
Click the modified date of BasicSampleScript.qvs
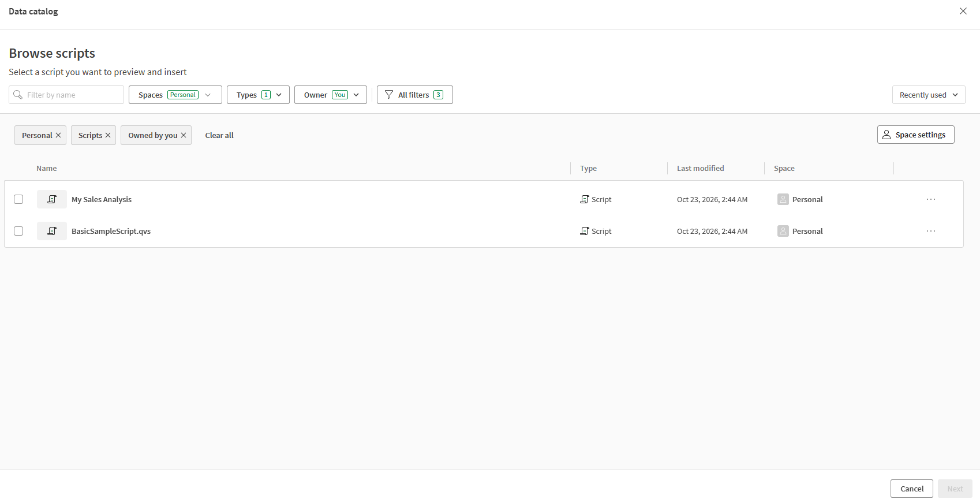(712, 231)
